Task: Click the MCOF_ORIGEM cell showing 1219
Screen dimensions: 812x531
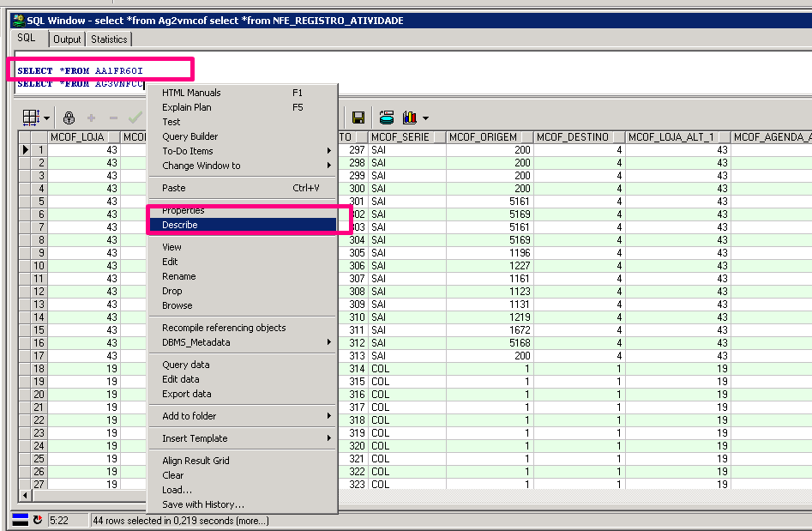Action: pyautogui.click(x=490, y=317)
